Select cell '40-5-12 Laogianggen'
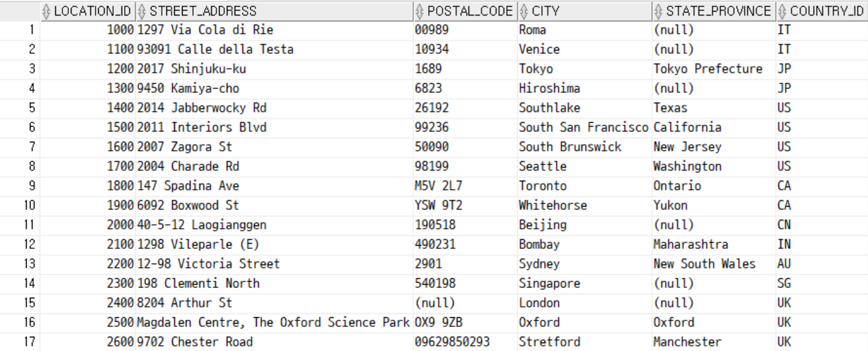Screen dimensions: 868x351 tap(274, 225)
